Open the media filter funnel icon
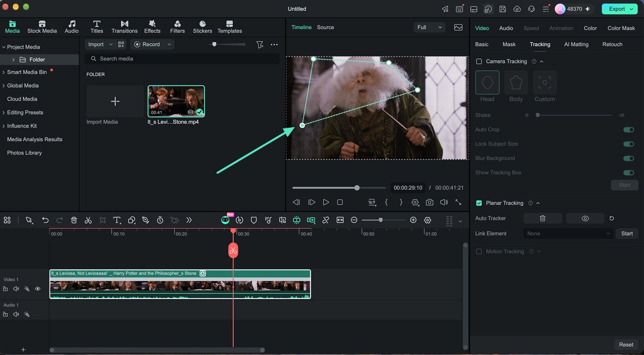The image size is (644, 355). (260, 45)
